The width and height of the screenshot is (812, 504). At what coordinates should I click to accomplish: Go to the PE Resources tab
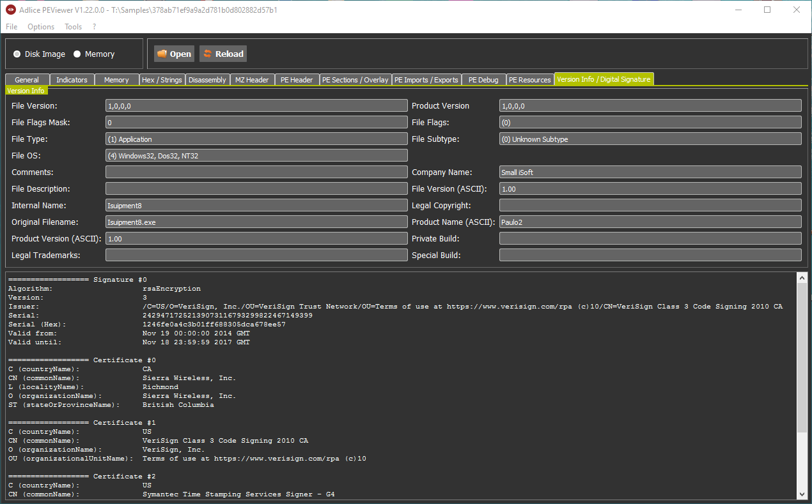(x=529, y=80)
